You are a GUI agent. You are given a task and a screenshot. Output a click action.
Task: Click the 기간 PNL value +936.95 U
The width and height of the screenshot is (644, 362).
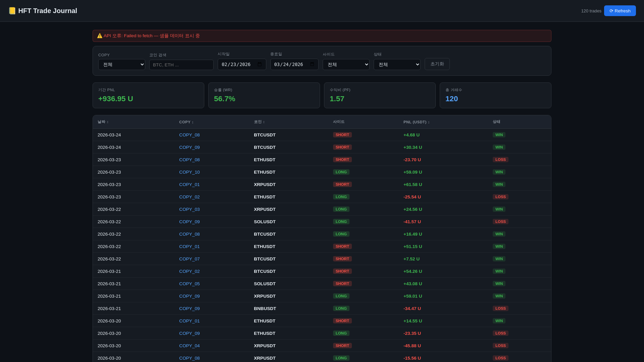pos(116,99)
